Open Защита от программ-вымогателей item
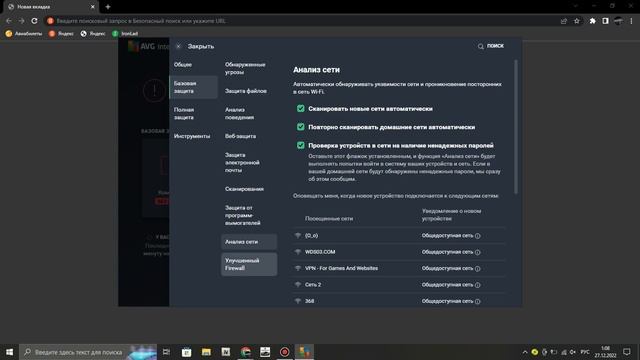 242,215
